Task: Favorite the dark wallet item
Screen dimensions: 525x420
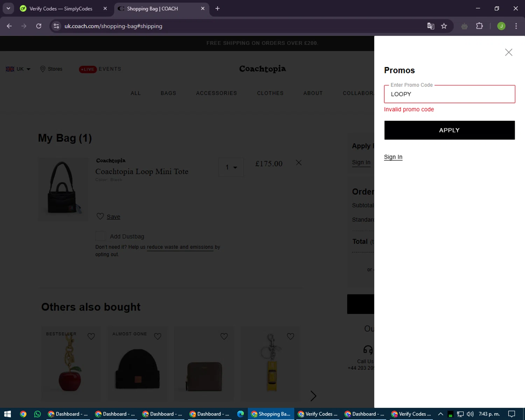Action: tap(224, 336)
